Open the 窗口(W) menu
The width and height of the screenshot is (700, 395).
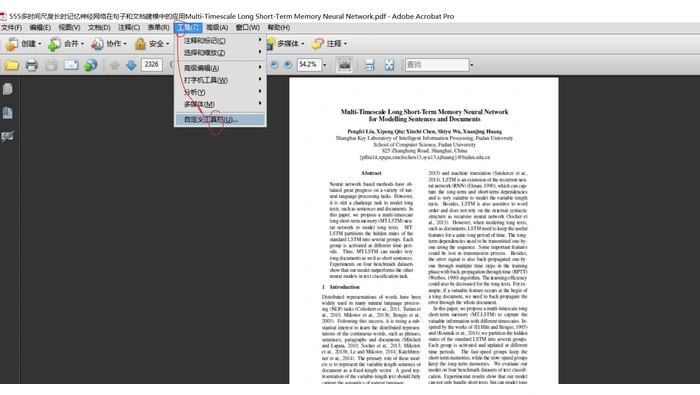point(248,28)
